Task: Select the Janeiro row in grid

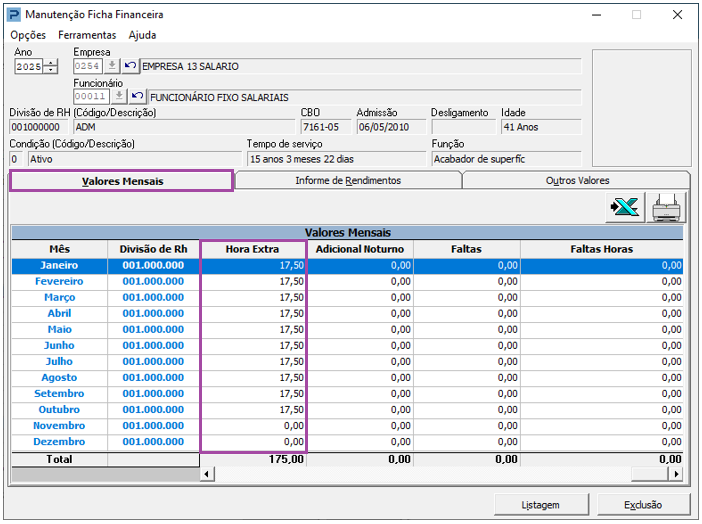Action: 59,265
